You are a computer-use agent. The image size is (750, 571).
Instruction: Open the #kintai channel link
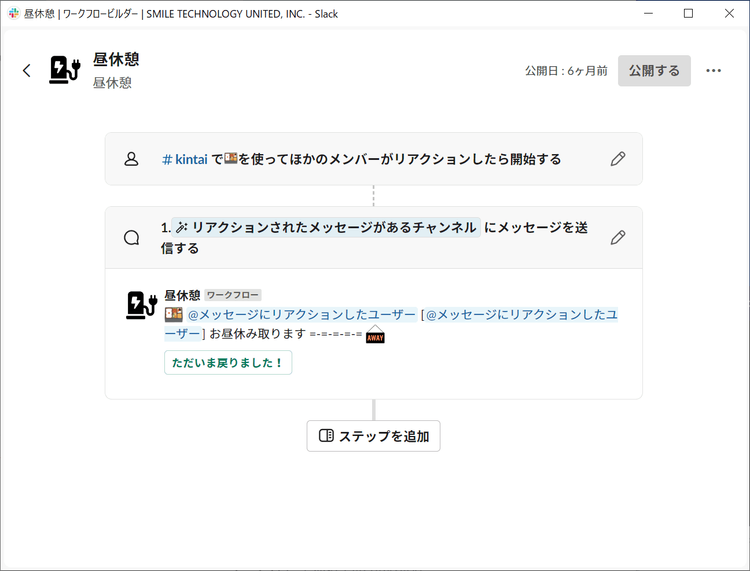click(185, 159)
